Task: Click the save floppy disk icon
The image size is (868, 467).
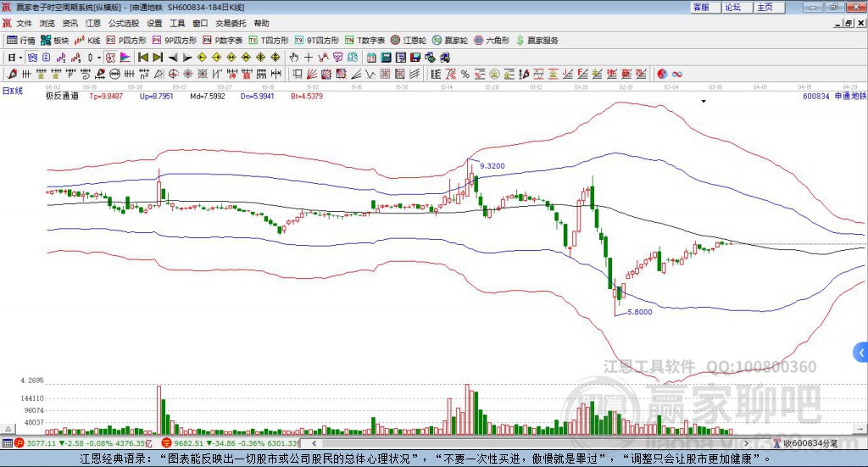Action: [415, 58]
